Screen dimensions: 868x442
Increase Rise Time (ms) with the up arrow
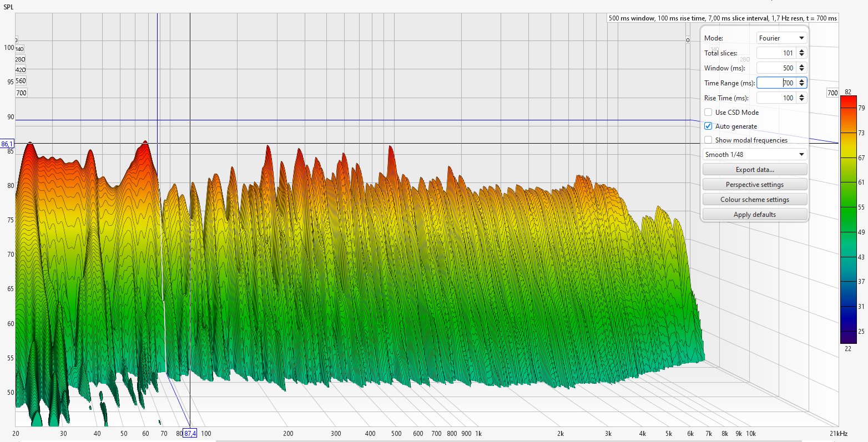801,95
